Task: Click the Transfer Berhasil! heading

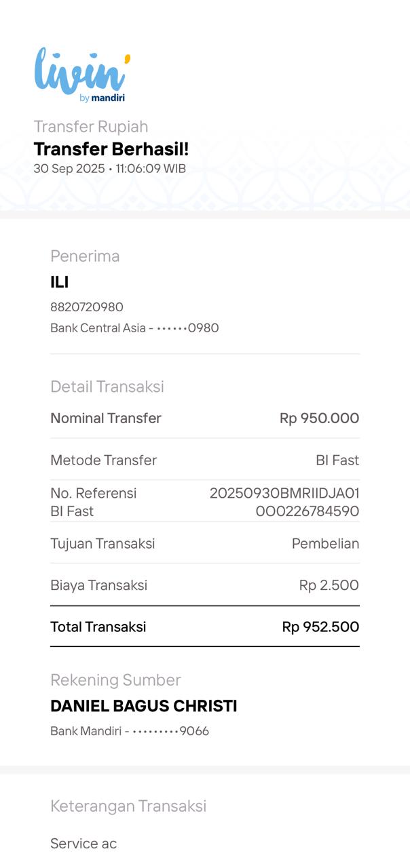Action: (x=111, y=149)
